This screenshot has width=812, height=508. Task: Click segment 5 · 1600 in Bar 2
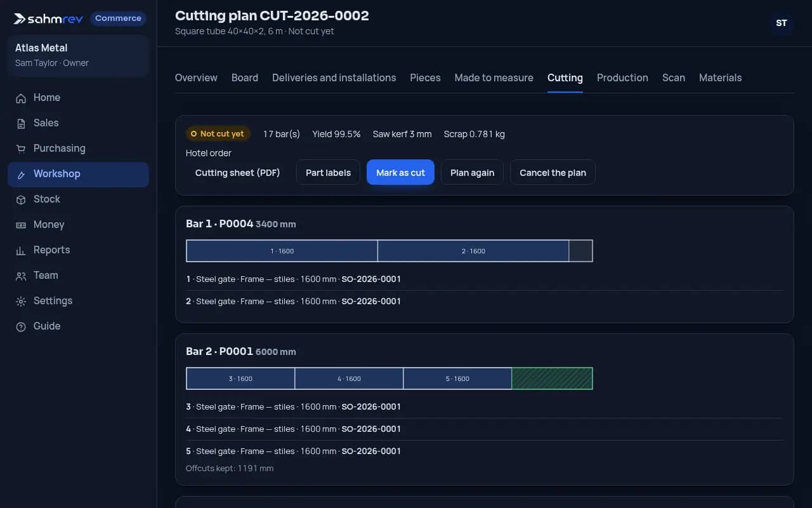[457, 378]
